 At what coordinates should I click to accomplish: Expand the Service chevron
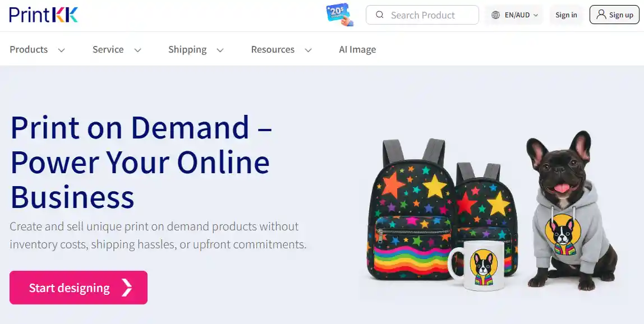coord(137,50)
